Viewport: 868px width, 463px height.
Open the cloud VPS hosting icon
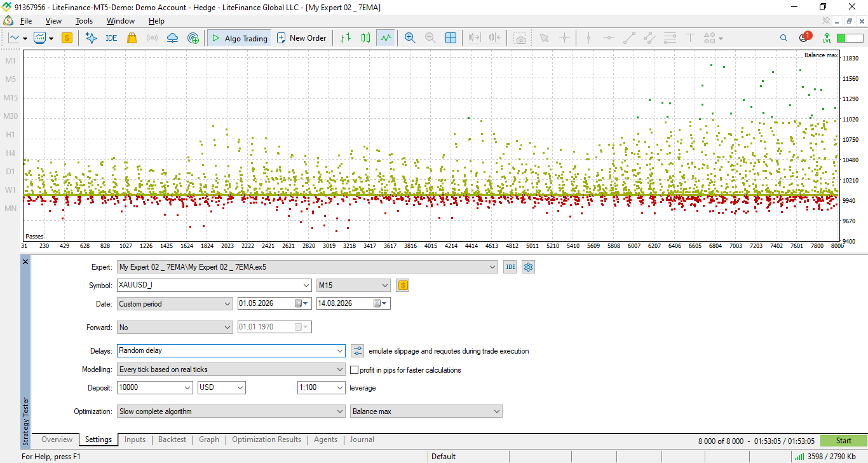tap(172, 38)
